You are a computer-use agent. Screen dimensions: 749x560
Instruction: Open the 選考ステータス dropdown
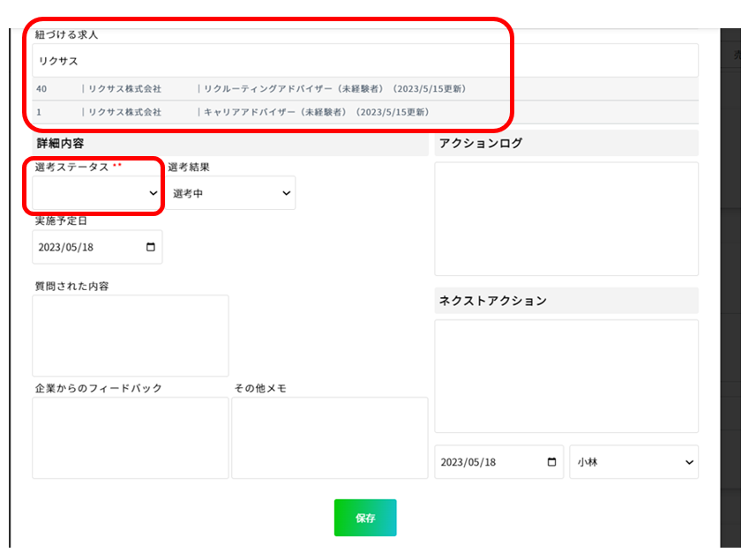(97, 193)
